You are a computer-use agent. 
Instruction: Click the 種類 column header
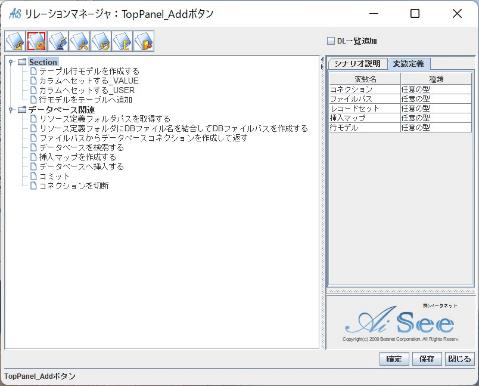436,79
